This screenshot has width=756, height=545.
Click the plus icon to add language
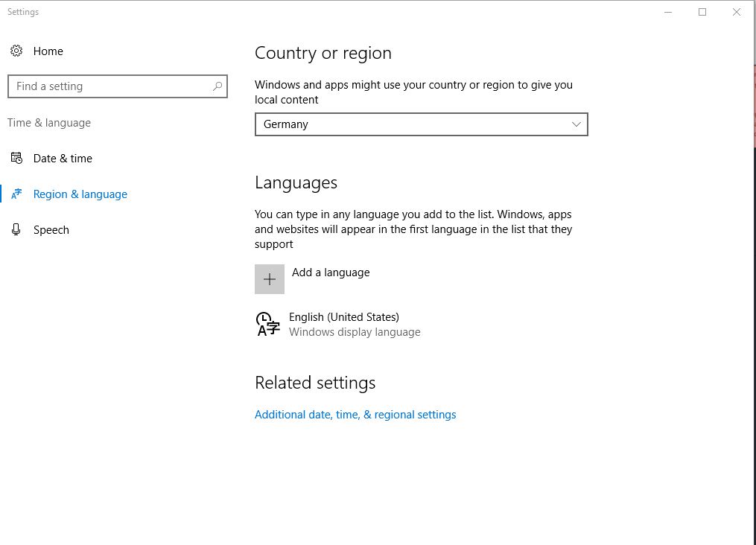point(270,279)
